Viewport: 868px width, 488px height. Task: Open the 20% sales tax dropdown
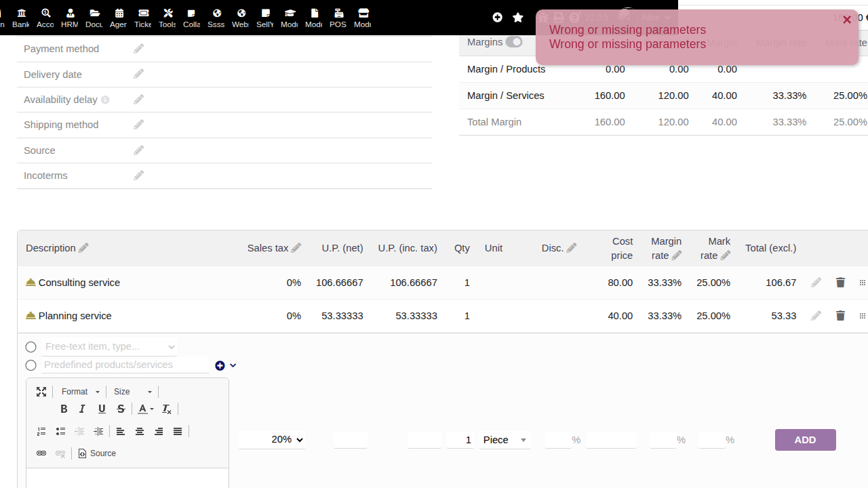[x=272, y=440]
